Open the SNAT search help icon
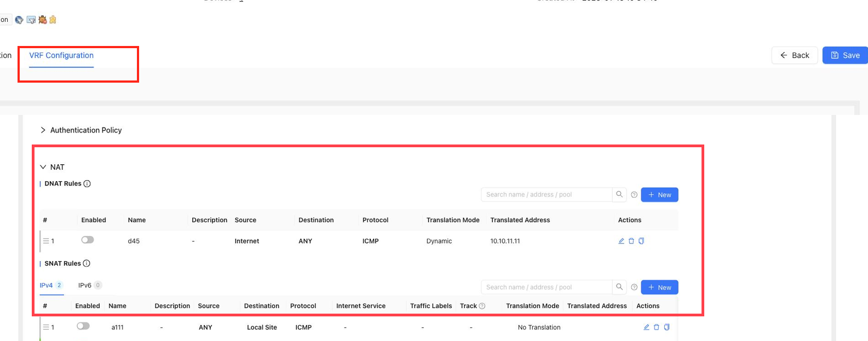Viewport: 868px width, 341px height. coord(634,287)
